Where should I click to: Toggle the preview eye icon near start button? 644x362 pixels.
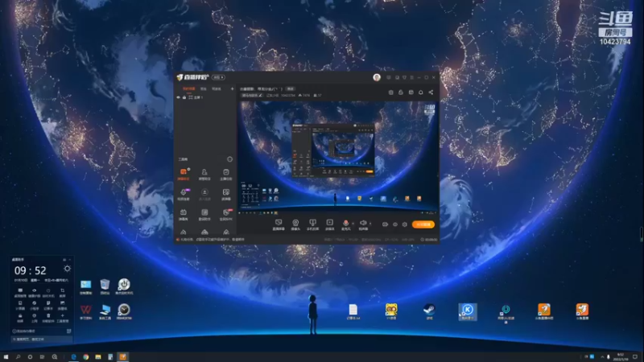tap(395, 224)
